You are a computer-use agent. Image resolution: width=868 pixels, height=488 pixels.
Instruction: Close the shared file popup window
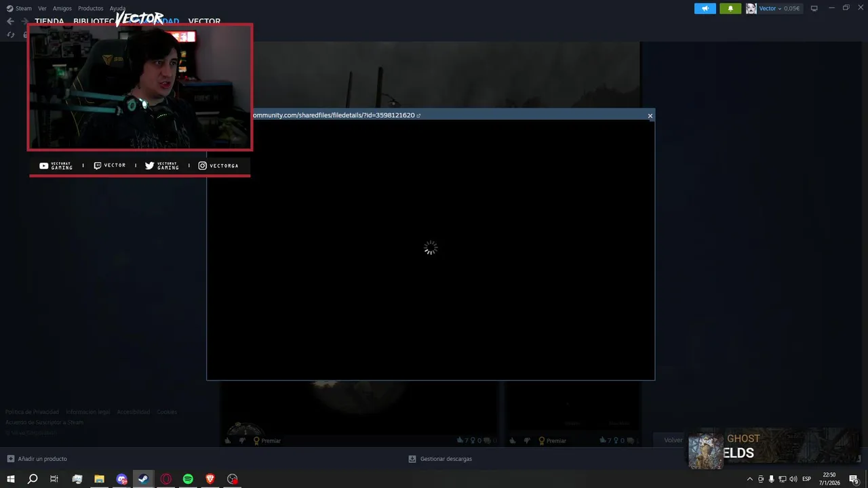650,115
